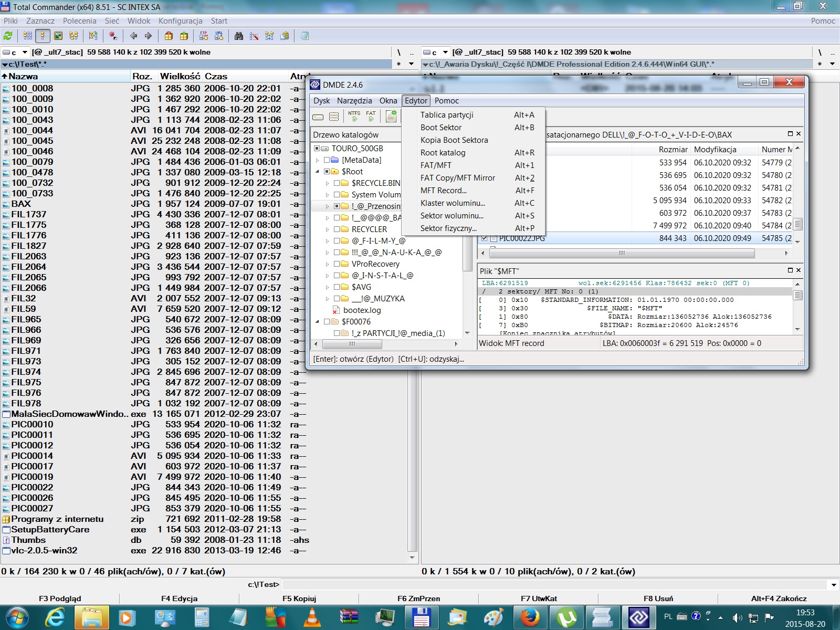
Task: Switch to brief view using the small-icons toolbar button
Action: (28, 36)
